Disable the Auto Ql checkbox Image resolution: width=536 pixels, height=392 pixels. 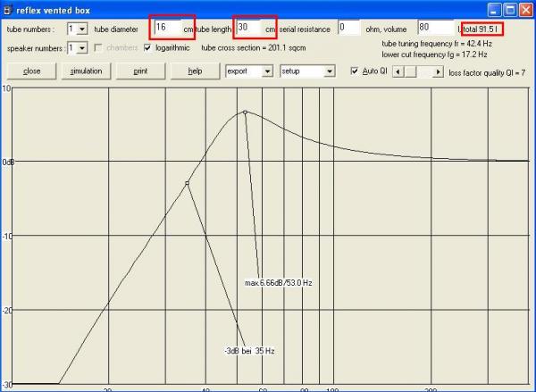tap(355, 71)
